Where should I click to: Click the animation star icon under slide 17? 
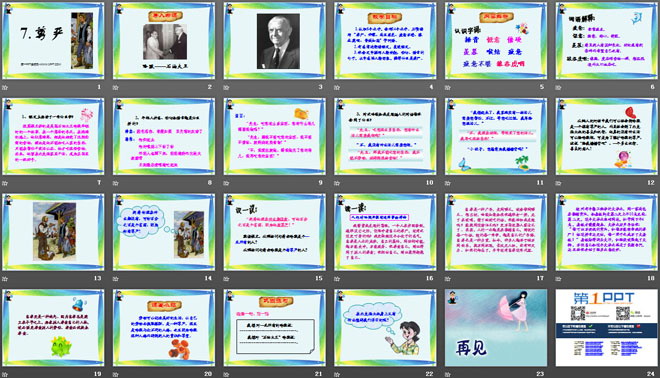(x=447, y=279)
